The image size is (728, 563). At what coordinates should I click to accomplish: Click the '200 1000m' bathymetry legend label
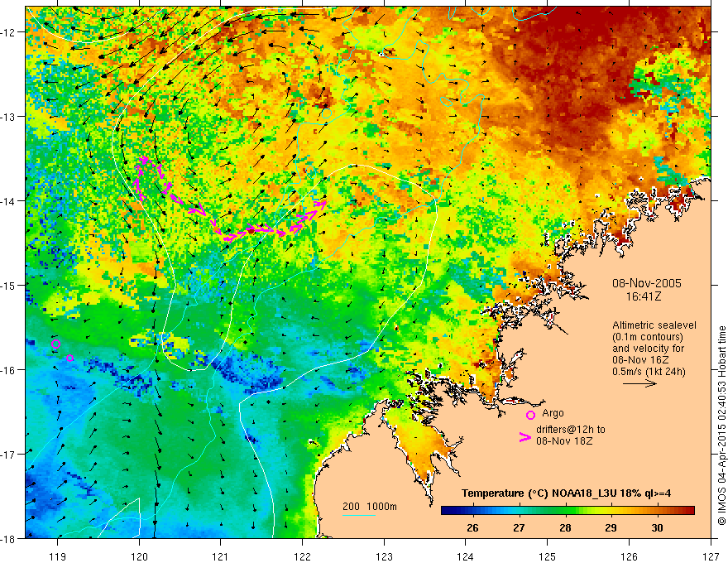[370, 507]
